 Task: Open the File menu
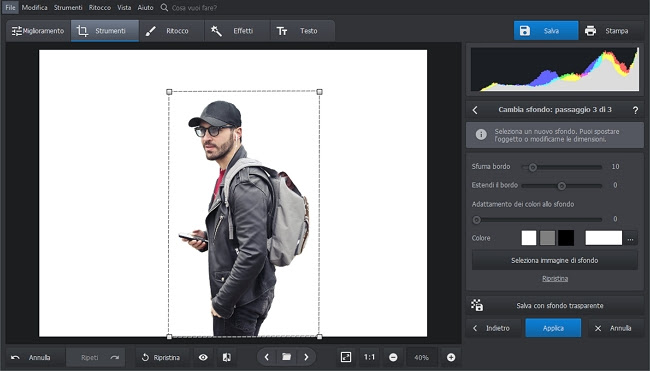pos(10,7)
